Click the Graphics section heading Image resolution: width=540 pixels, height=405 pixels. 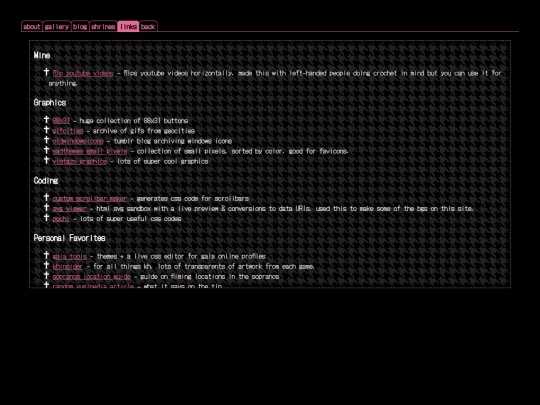[x=50, y=103]
